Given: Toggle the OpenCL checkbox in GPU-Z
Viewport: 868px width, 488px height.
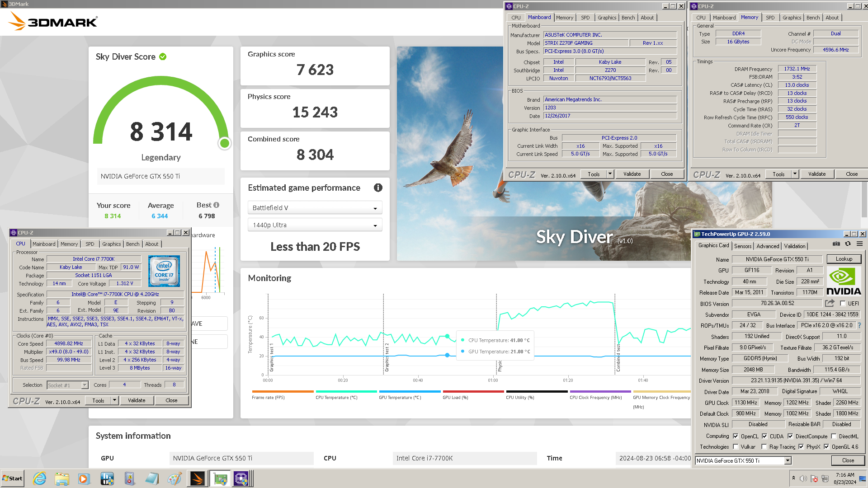Looking at the screenshot, I should click(736, 436).
